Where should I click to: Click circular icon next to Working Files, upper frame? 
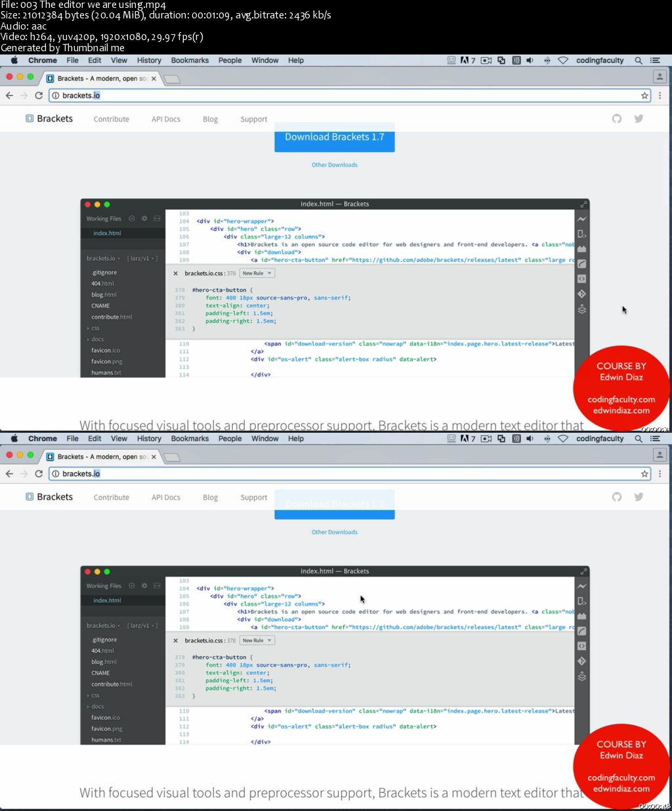tap(131, 219)
